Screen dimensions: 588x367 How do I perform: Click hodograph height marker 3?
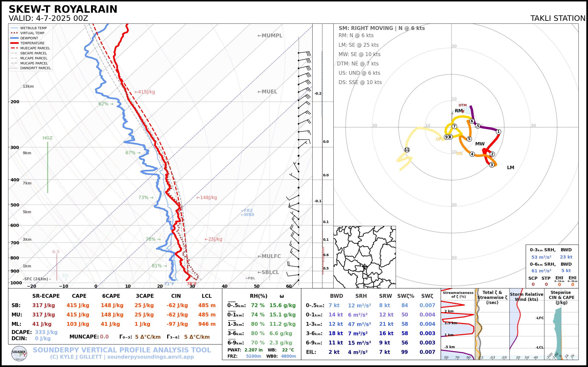492,165
